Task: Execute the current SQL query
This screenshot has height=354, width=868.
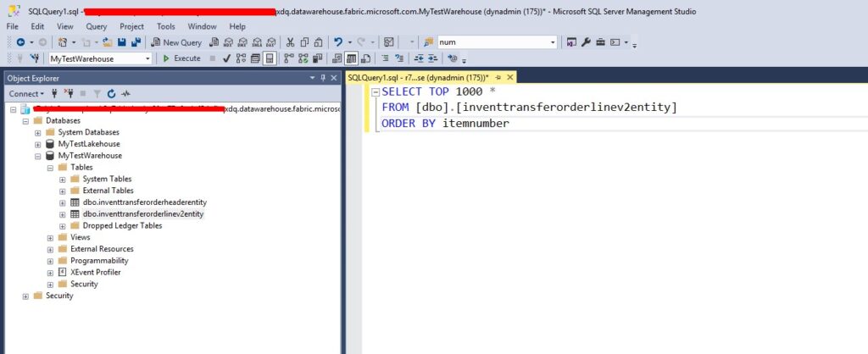Action: 181,58
